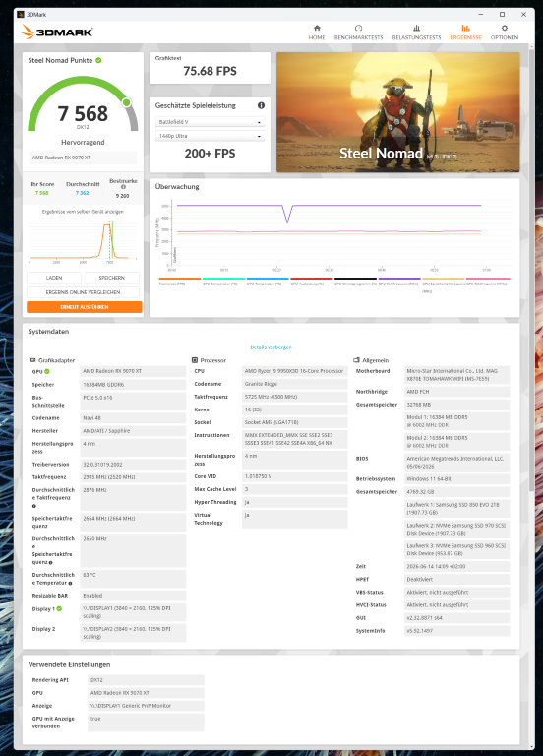This screenshot has height=756, width=543.
Task: Click green check beside Display 1
Action: tap(59, 609)
